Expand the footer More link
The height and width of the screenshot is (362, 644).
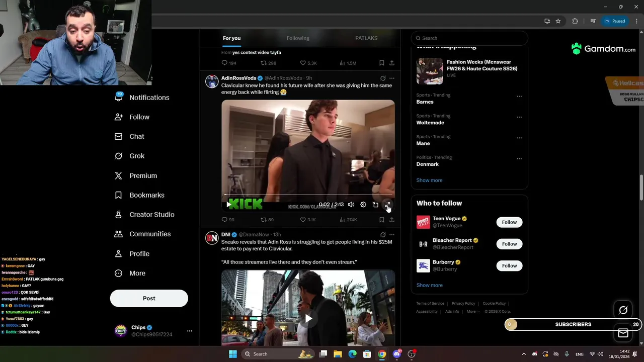pyautogui.click(x=473, y=312)
